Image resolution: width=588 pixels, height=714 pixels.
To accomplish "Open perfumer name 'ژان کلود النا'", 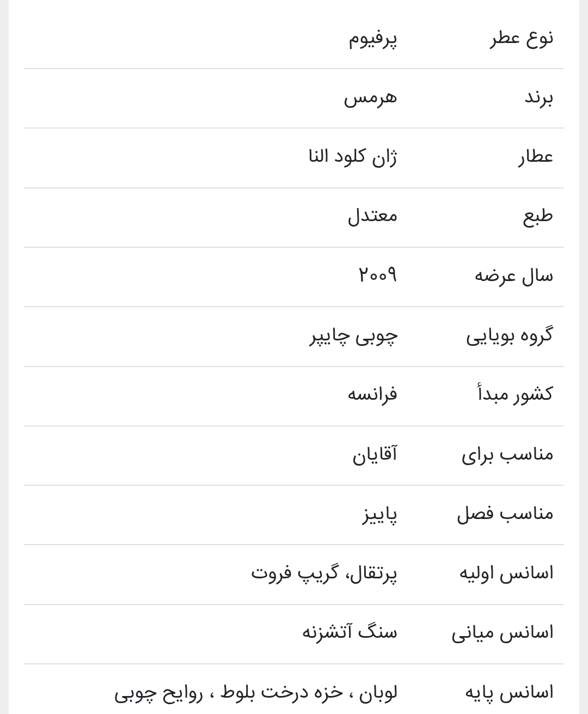I will 353,157.
